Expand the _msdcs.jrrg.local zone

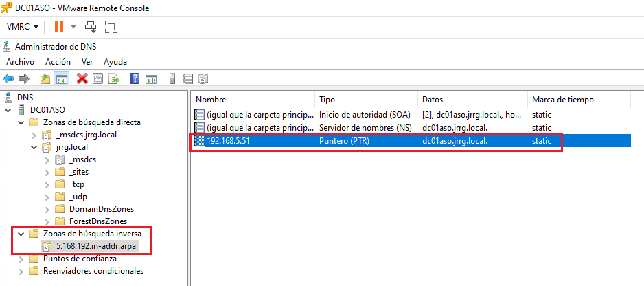(34, 135)
